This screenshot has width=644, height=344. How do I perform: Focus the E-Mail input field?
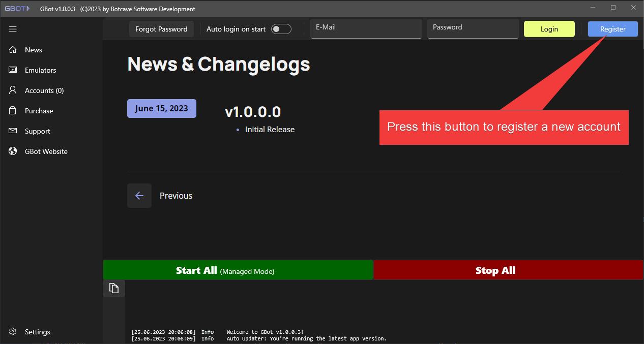[x=366, y=29]
